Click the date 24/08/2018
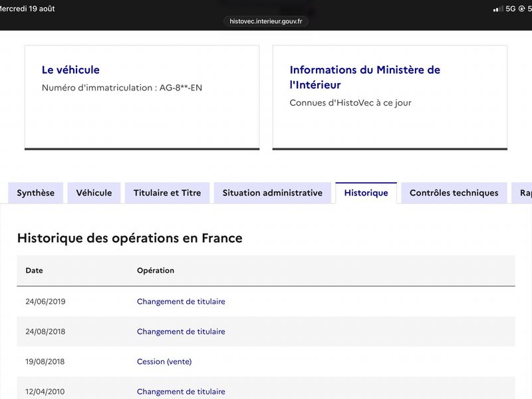This screenshot has height=399, width=532. (x=45, y=331)
